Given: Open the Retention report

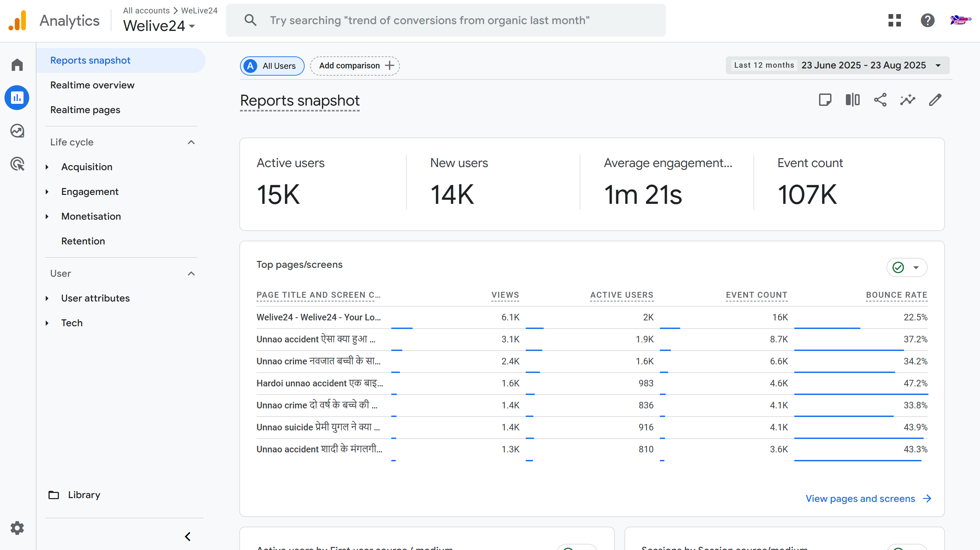Looking at the screenshot, I should click(83, 241).
